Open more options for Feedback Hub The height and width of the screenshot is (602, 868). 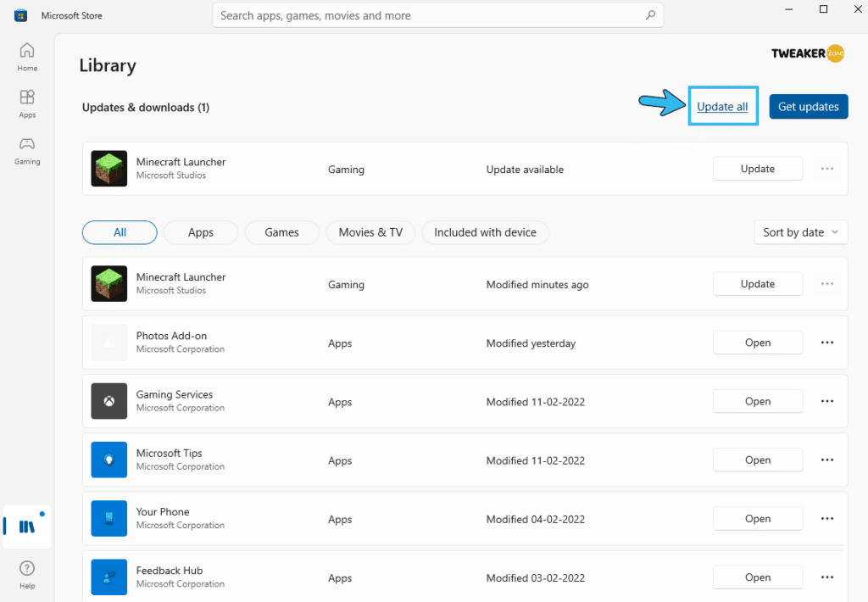click(x=827, y=577)
